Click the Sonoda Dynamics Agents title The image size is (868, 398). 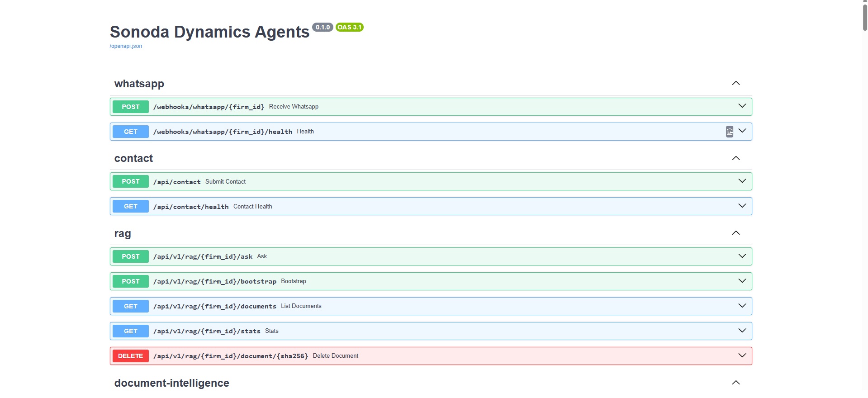pyautogui.click(x=209, y=32)
